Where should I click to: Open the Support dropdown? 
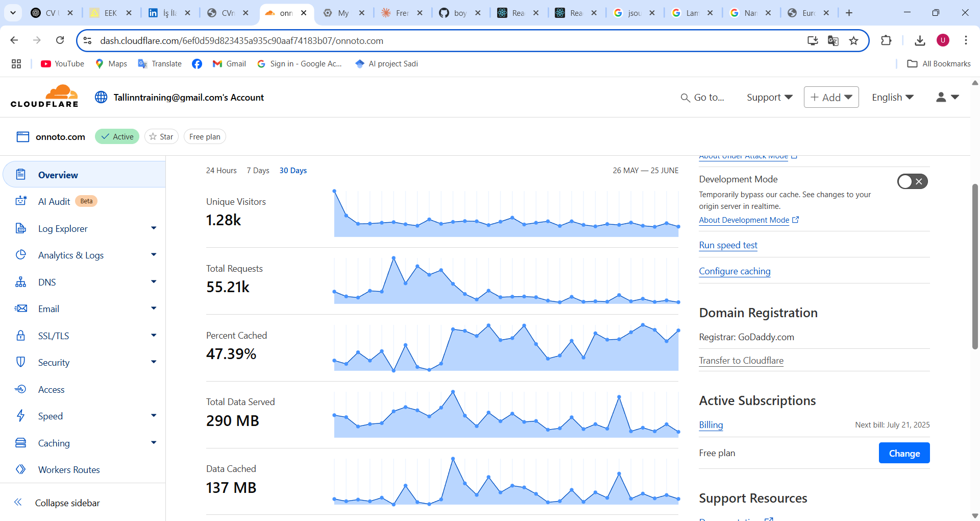(769, 97)
